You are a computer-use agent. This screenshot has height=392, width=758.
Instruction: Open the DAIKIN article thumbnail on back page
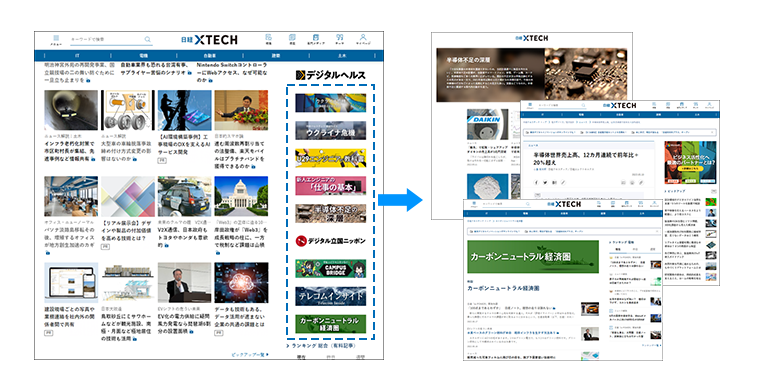487,124
